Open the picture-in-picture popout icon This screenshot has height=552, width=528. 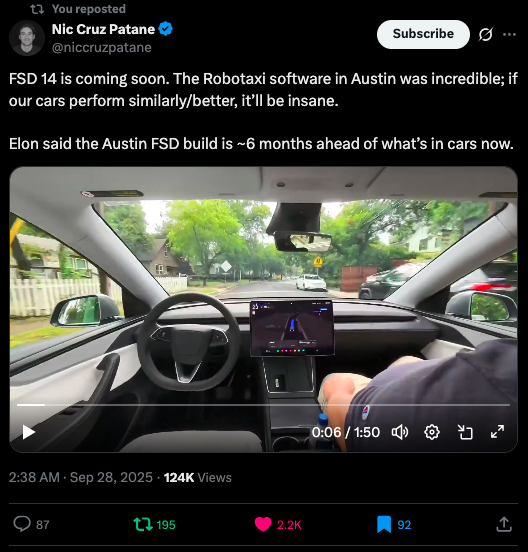pos(465,432)
